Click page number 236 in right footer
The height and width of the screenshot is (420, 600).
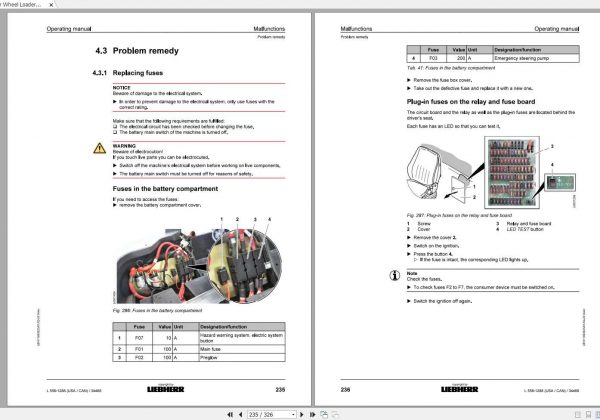click(x=345, y=390)
